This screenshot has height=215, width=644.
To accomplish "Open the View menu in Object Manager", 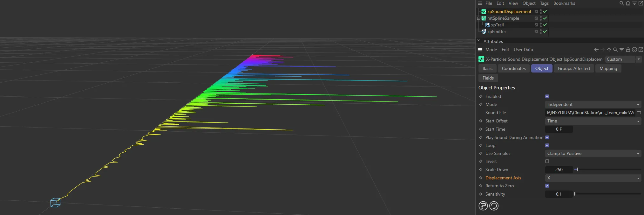I will 513,3.
